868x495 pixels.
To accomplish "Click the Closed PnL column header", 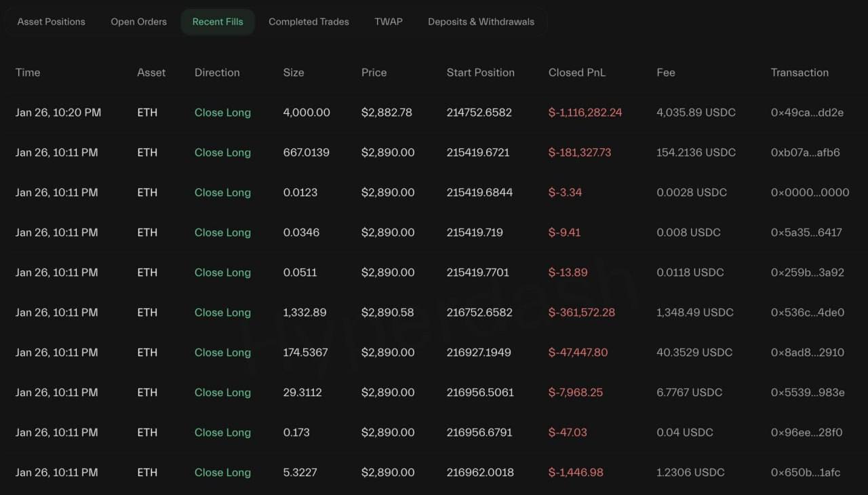I will [x=576, y=73].
